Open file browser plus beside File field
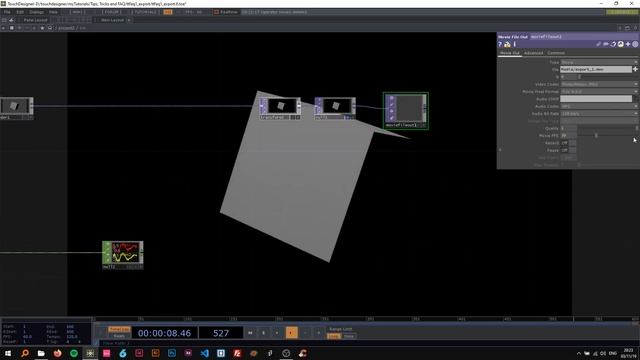The image size is (640, 360). click(635, 69)
